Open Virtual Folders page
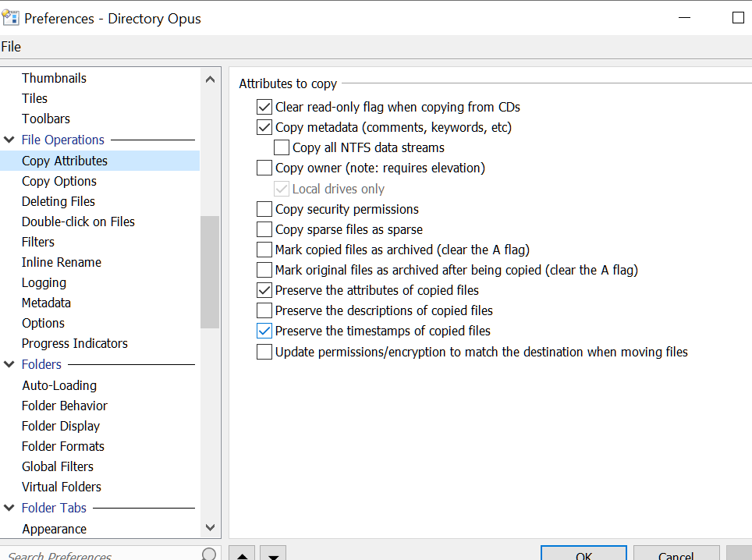This screenshot has width=752, height=560. 62,487
